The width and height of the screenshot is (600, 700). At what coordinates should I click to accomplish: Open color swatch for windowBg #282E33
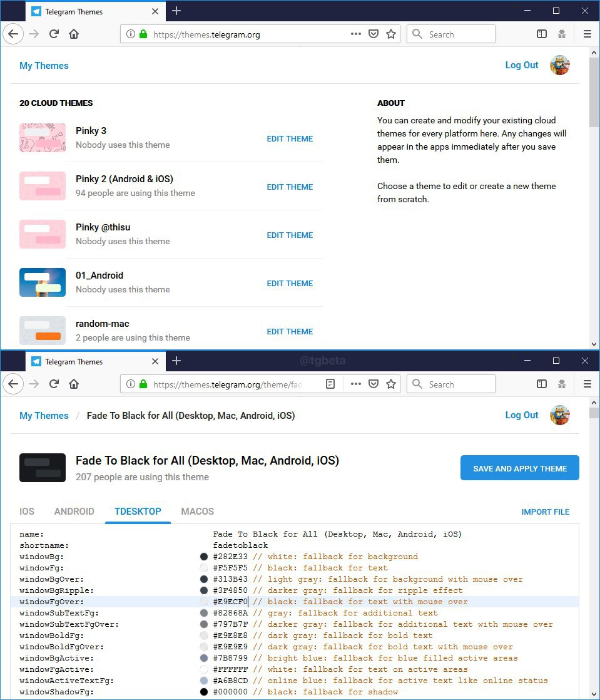204,557
